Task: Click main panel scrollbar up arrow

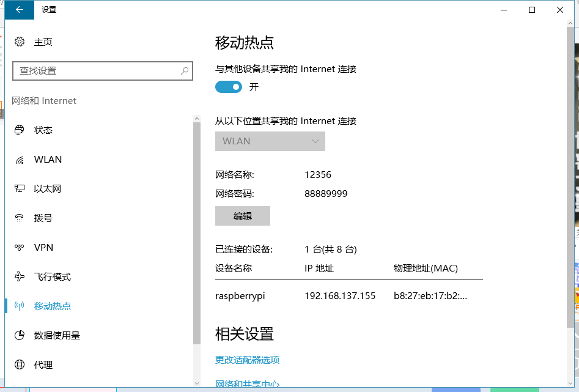Action: click(570, 23)
